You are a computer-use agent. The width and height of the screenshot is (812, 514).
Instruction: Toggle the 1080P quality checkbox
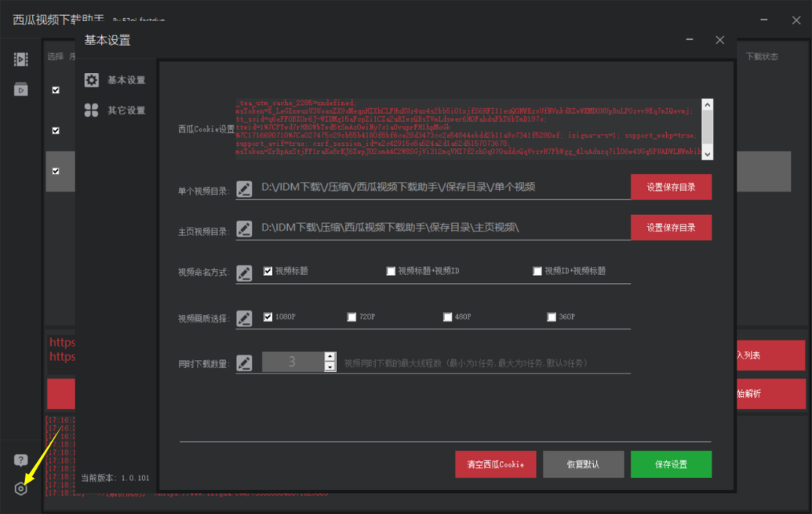[x=268, y=317]
